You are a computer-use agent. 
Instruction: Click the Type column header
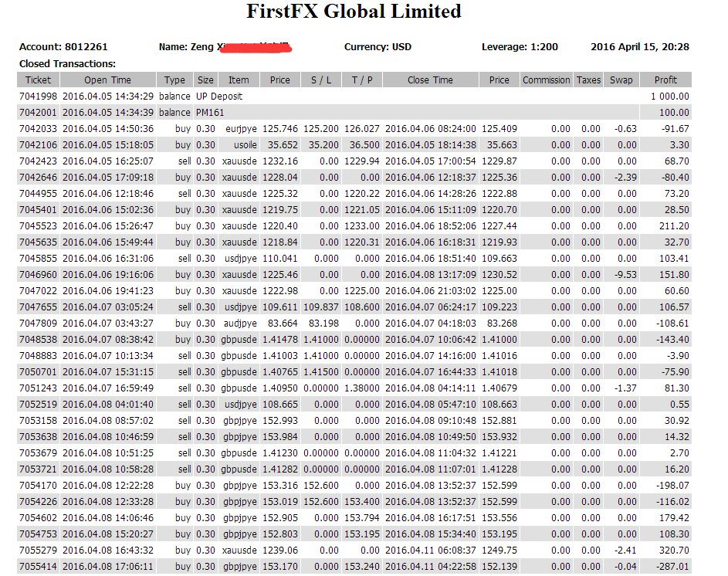coord(174,80)
